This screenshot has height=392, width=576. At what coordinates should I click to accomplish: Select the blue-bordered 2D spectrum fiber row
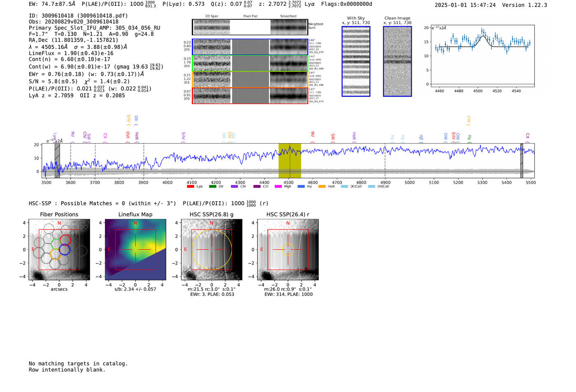[250, 47]
